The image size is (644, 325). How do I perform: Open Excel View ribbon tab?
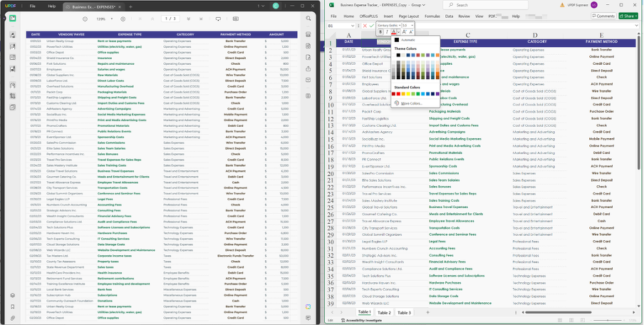click(479, 16)
